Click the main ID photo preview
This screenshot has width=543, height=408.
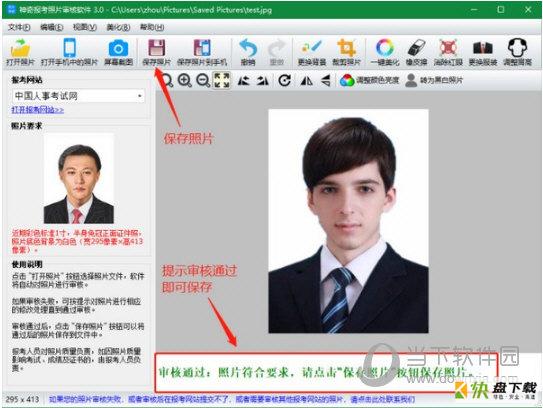(348, 221)
